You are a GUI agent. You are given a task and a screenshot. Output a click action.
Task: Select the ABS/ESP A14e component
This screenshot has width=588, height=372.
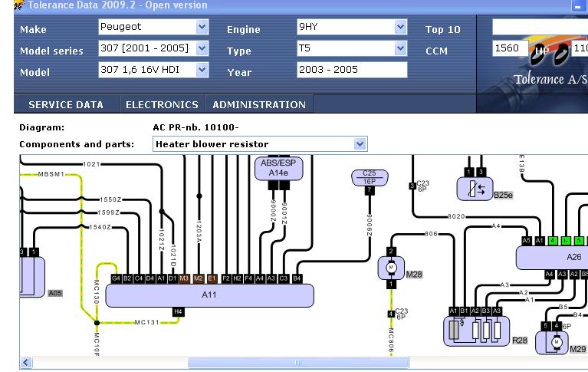[x=278, y=168]
